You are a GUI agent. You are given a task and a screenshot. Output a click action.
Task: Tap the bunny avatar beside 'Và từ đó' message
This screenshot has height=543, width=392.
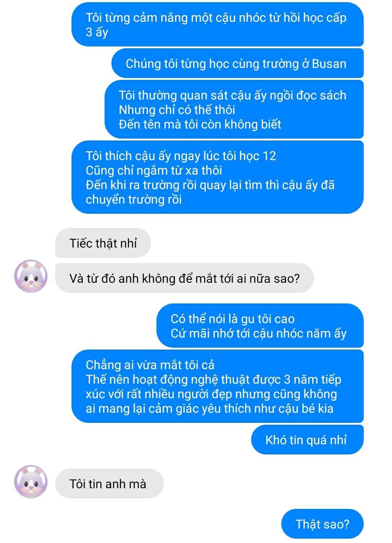[31, 276]
